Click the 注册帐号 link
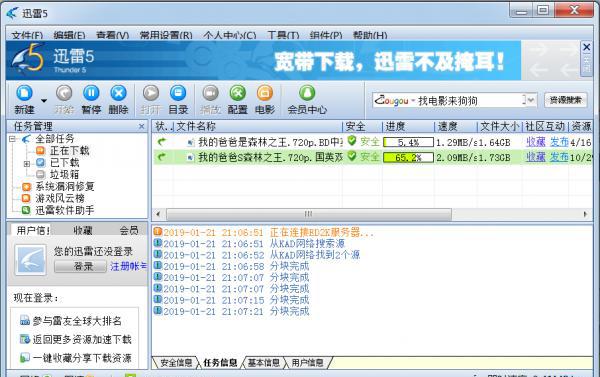 [x=128, y=266]
